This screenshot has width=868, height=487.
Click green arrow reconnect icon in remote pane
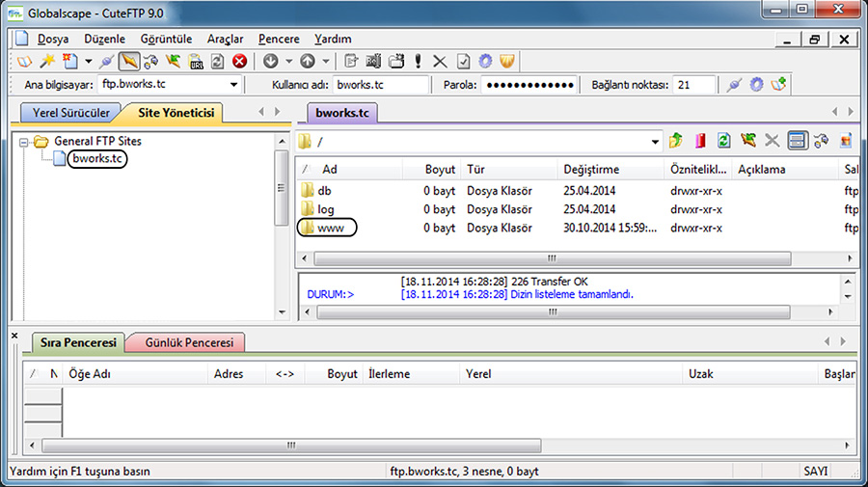point(748,141)
